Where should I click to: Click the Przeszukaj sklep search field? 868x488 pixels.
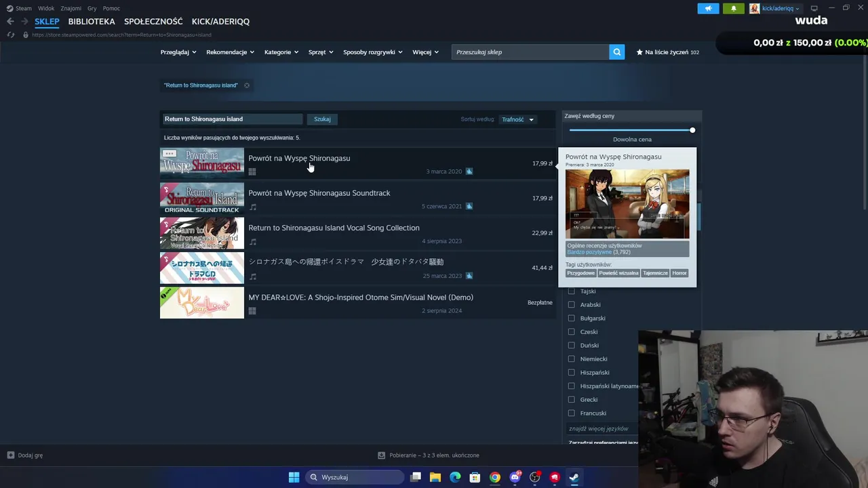pos(530,52)
